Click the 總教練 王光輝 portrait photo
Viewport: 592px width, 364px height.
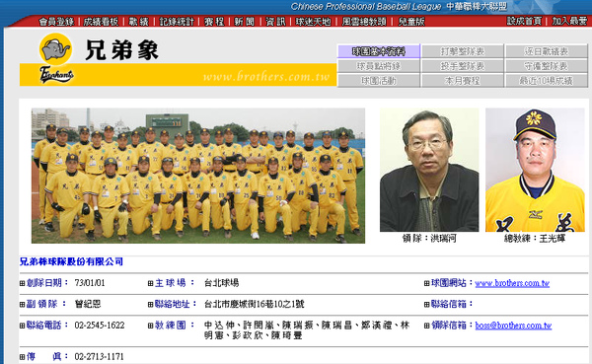point(535,170)
